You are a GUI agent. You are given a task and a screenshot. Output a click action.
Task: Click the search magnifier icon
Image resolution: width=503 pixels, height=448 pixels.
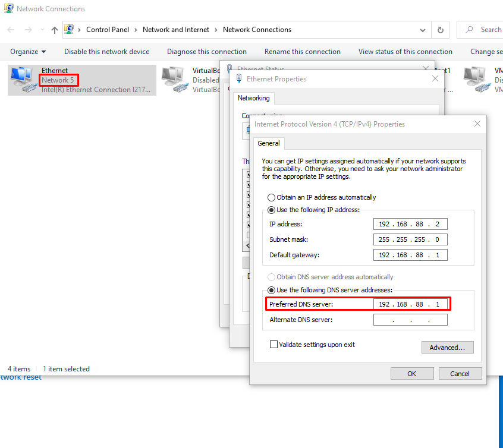click(x=470, y=30)
